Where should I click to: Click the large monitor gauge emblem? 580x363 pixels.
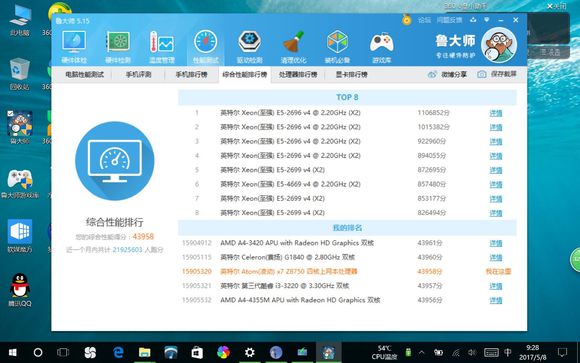(x=115, y=161)
